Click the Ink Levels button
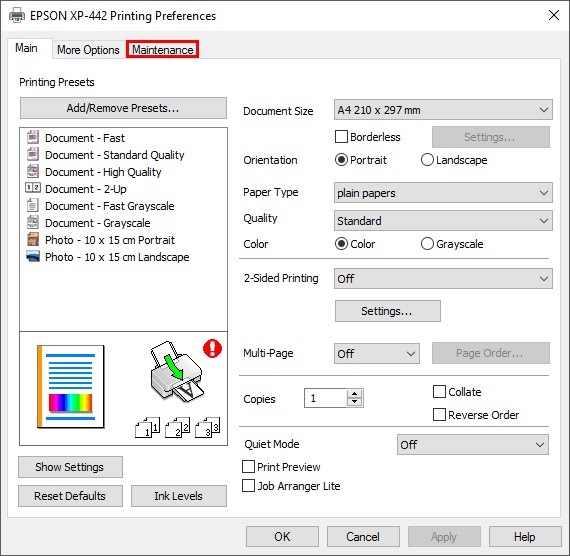 point(178,496)
